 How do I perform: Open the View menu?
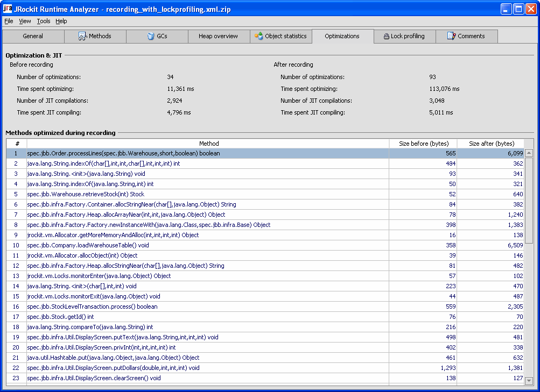[25, 21]
